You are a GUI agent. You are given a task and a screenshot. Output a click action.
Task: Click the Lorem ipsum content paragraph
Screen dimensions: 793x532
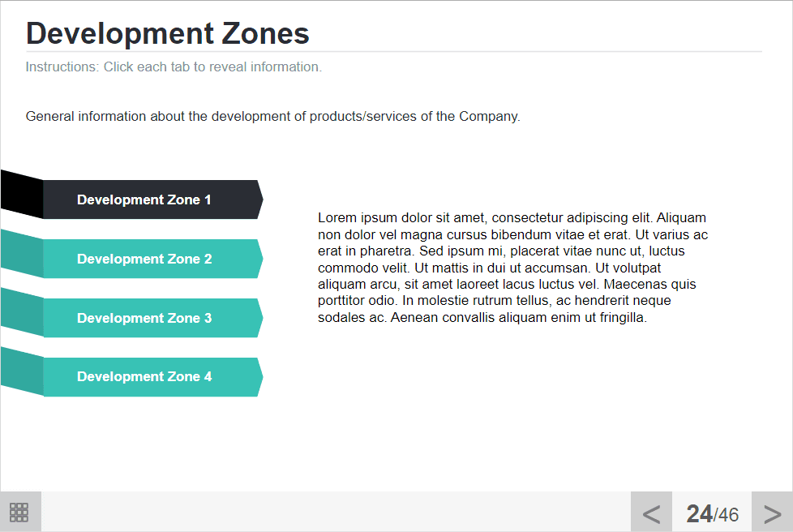click(x=512, y=268)
